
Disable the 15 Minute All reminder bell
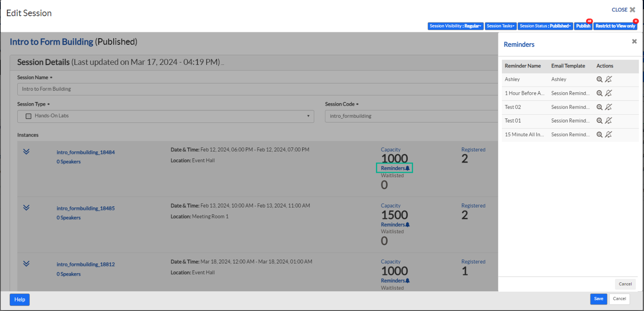609,135
